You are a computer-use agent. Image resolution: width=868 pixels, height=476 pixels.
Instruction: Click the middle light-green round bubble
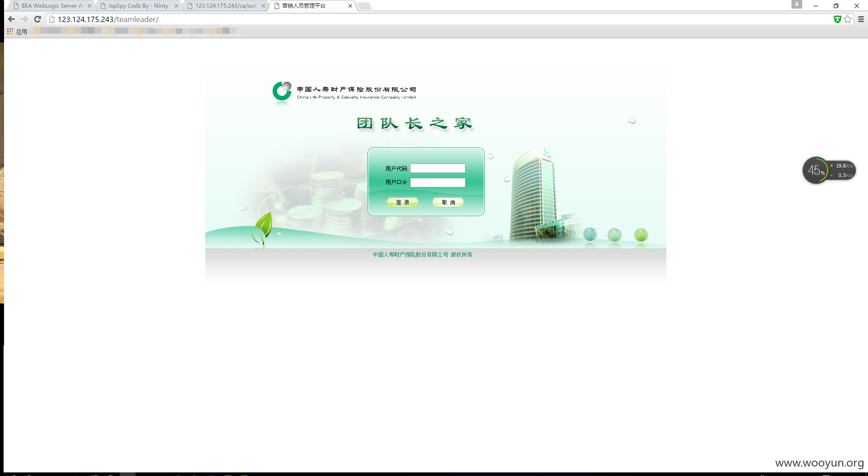click(615, 235)
